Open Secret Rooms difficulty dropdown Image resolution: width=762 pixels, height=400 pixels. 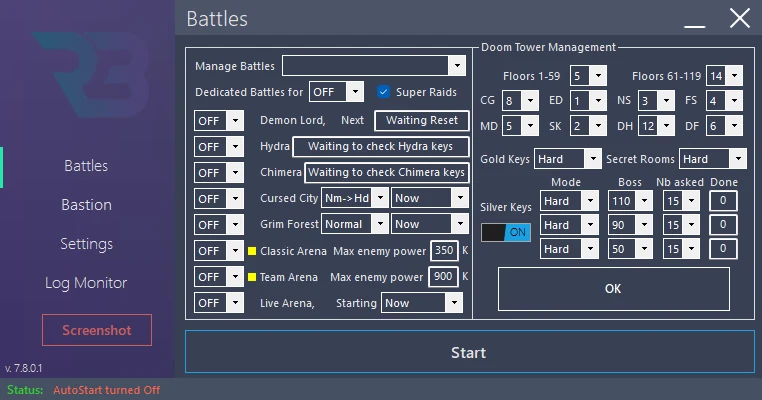click(712, 159)
